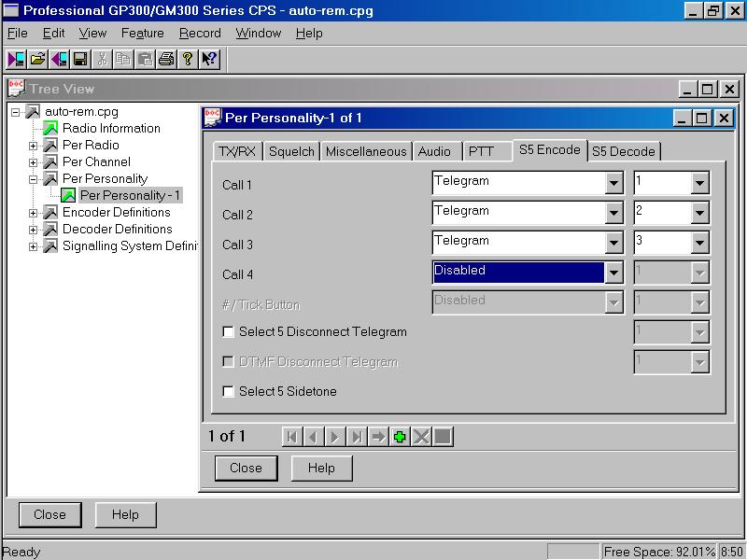Expand the Signalling System Definitions node

pos(33,246)
